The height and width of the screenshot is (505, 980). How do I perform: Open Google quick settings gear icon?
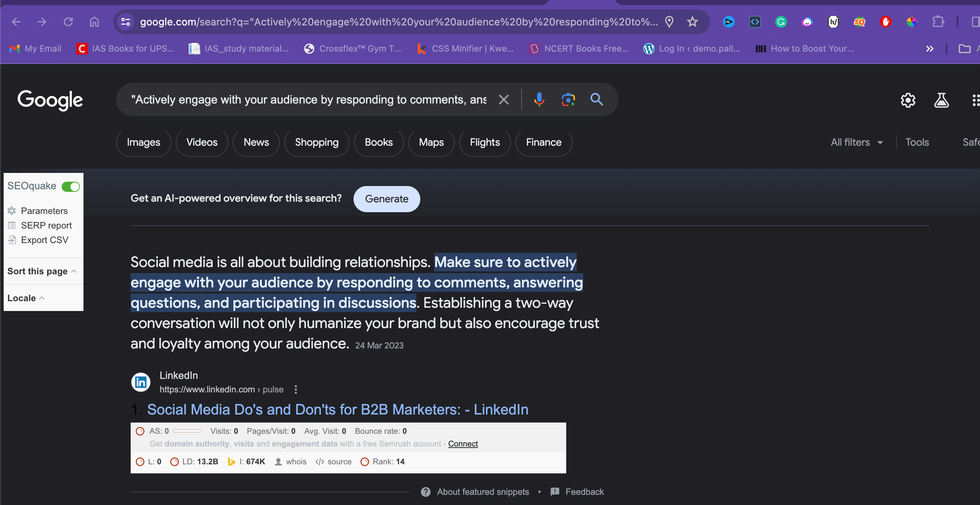[908, 100]
